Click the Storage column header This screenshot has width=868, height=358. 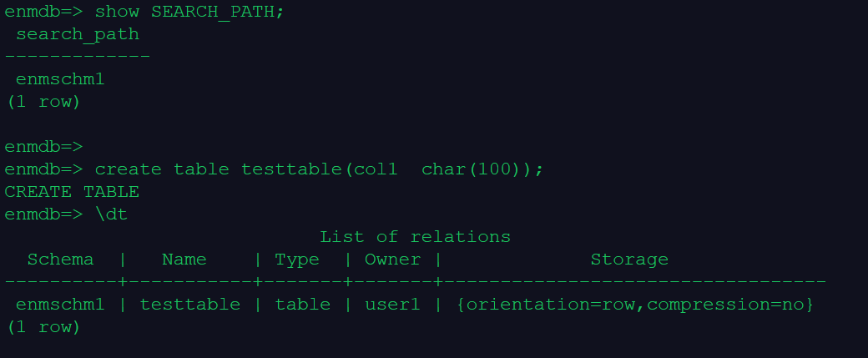click(629, 260)
